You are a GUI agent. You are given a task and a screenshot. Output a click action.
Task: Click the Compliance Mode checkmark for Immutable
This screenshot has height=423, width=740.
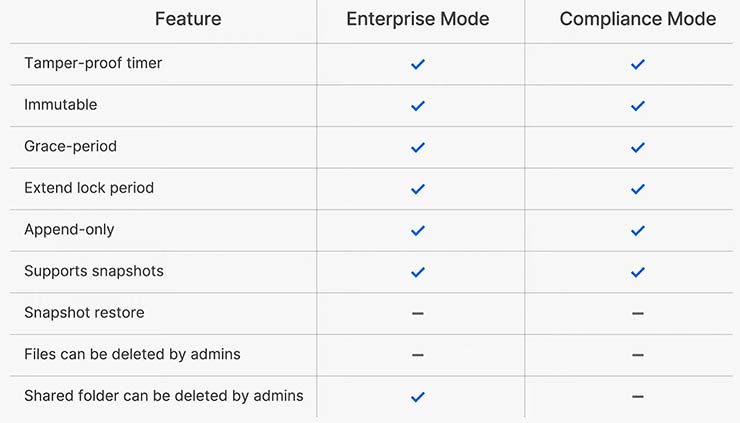[x=638, y=105]
